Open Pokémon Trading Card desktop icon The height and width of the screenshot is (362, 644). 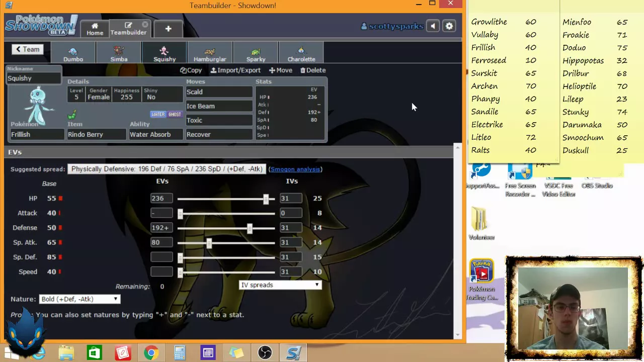point(482,280)
